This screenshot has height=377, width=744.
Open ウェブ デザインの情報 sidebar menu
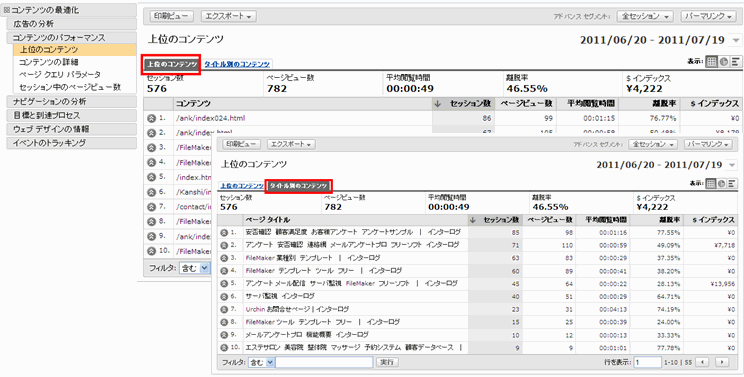[x=72, y=129]
